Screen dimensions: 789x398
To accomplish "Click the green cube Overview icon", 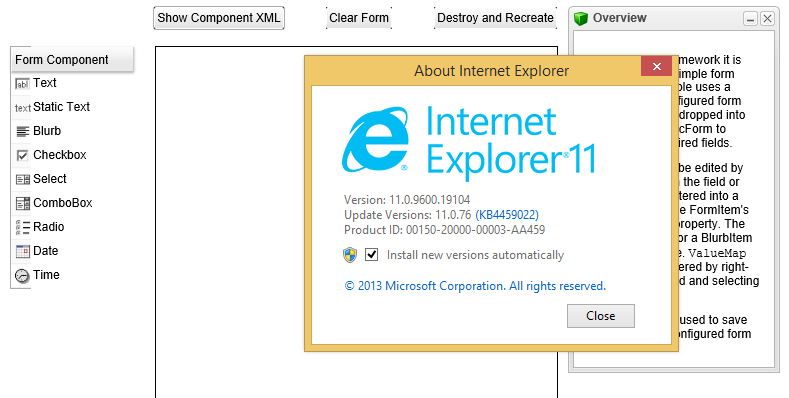I will tap(581, 19).
